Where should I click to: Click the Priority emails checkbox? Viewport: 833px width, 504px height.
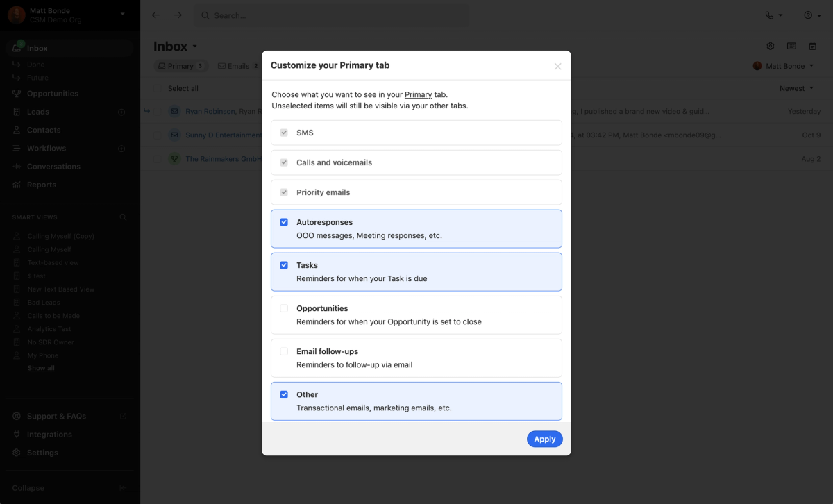284,192
